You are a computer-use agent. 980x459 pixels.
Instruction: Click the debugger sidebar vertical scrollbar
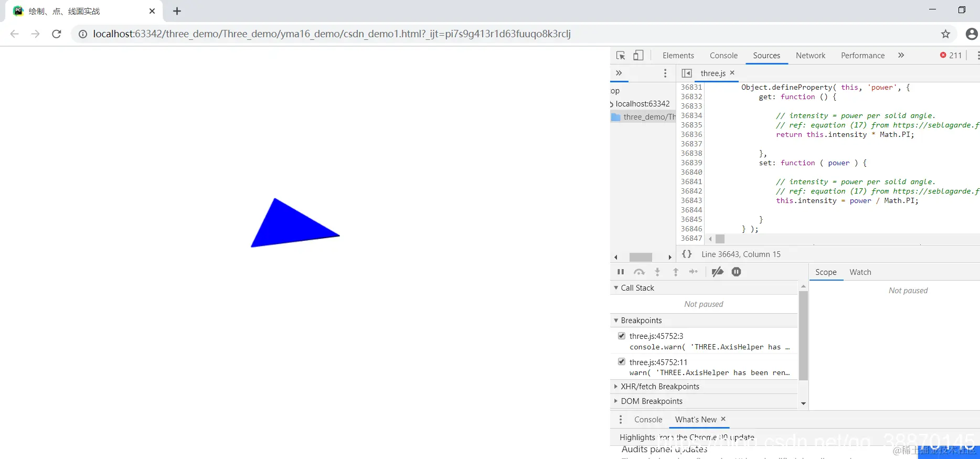coord(803,335)
